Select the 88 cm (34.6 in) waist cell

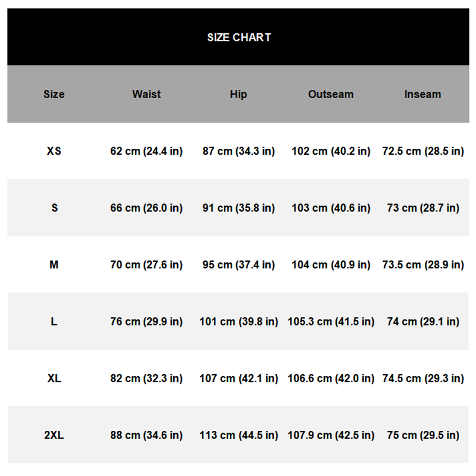[146, 435]
